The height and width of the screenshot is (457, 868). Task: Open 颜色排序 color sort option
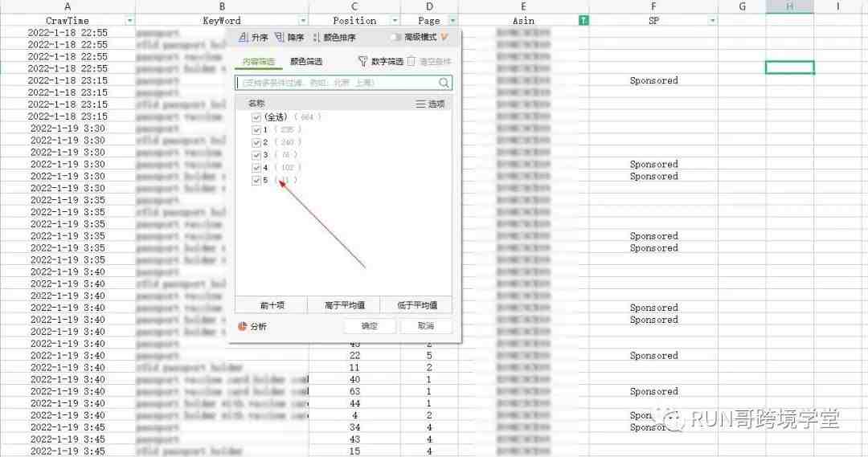(334, 38)
